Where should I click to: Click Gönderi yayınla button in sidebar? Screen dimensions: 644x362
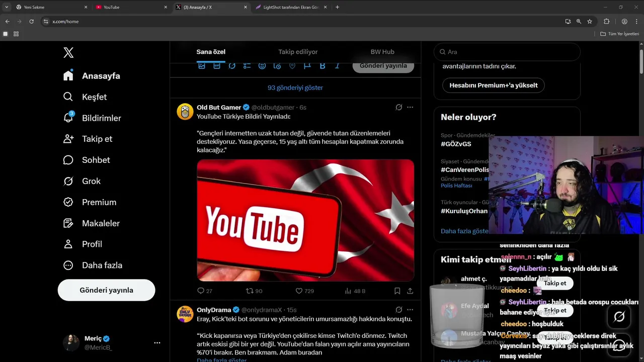pos(106,290)
